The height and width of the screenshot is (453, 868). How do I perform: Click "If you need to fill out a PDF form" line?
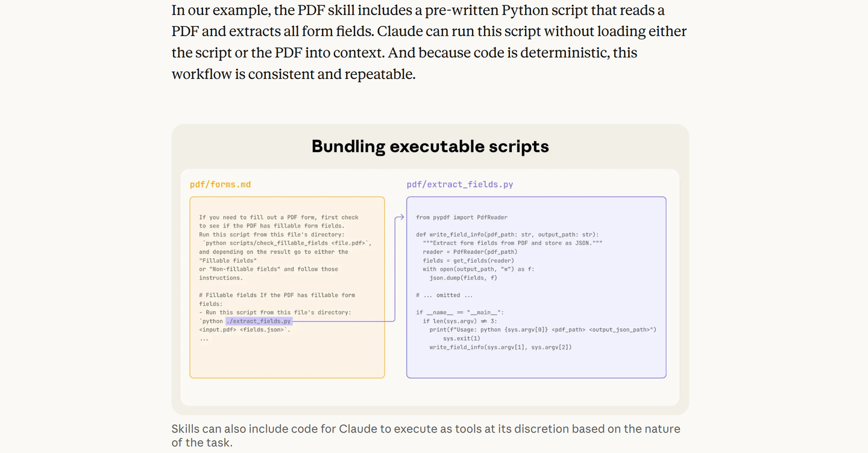279,217
